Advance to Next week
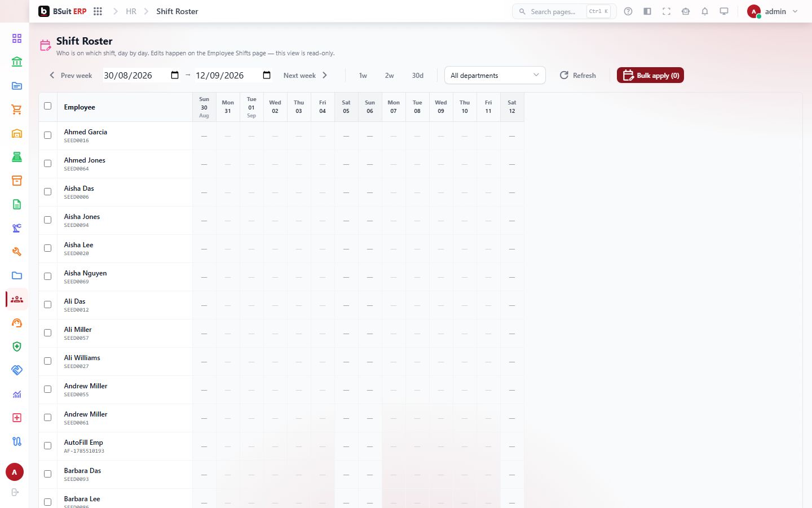 [305, 76]
